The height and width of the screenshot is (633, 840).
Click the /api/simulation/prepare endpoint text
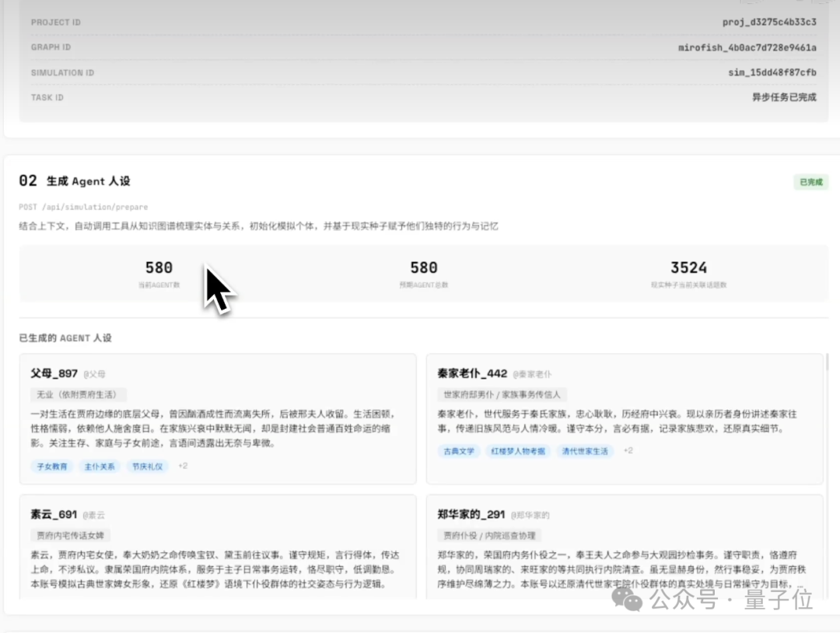(96, 207)
